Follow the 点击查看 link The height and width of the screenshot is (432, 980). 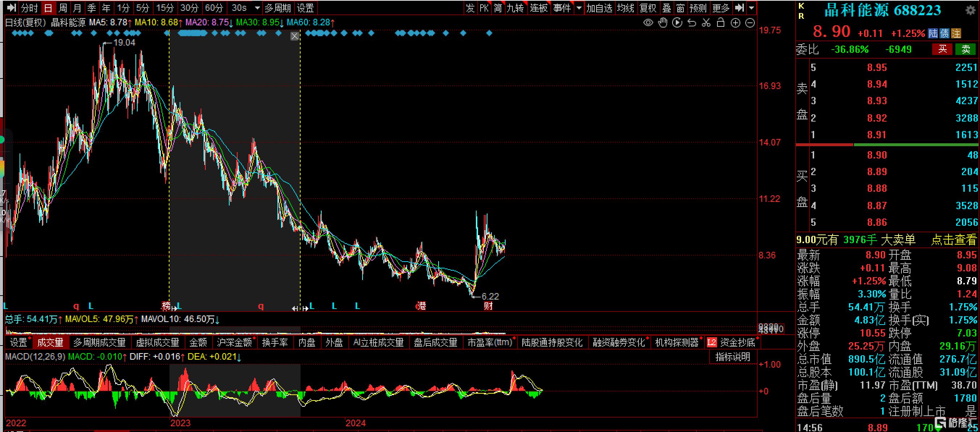954,240
